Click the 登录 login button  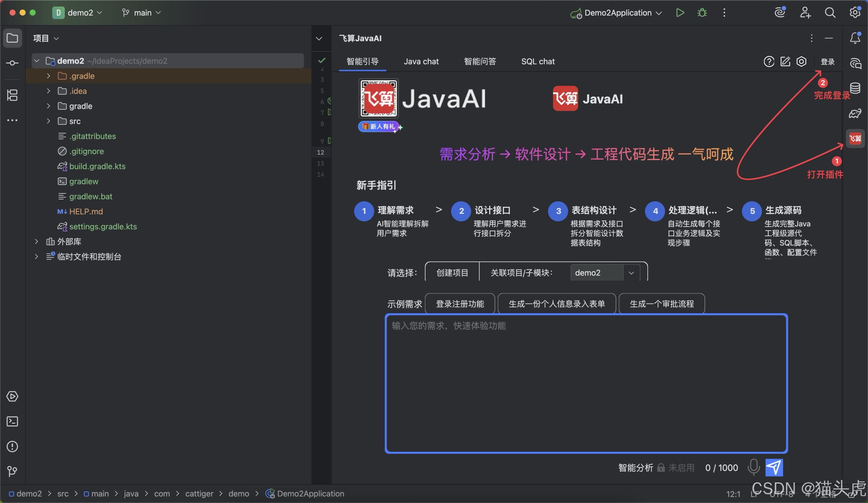point(828,61)
